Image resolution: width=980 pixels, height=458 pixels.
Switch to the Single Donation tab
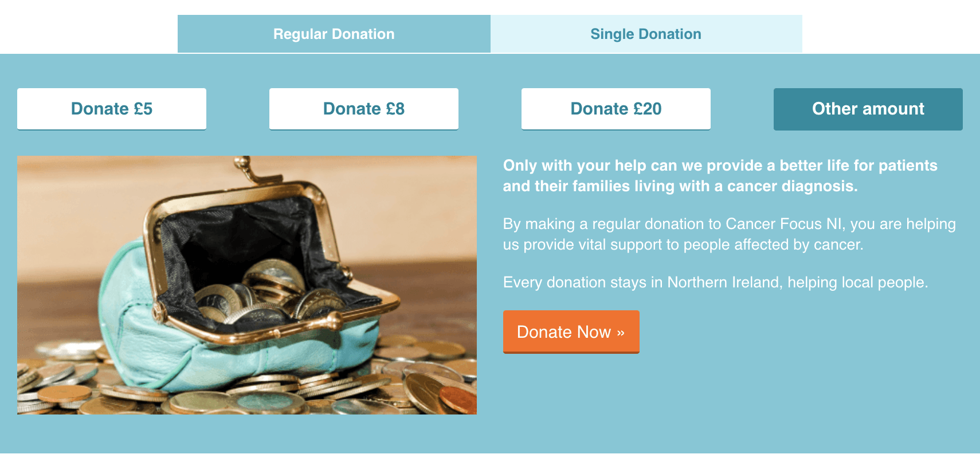coord(646,34)
